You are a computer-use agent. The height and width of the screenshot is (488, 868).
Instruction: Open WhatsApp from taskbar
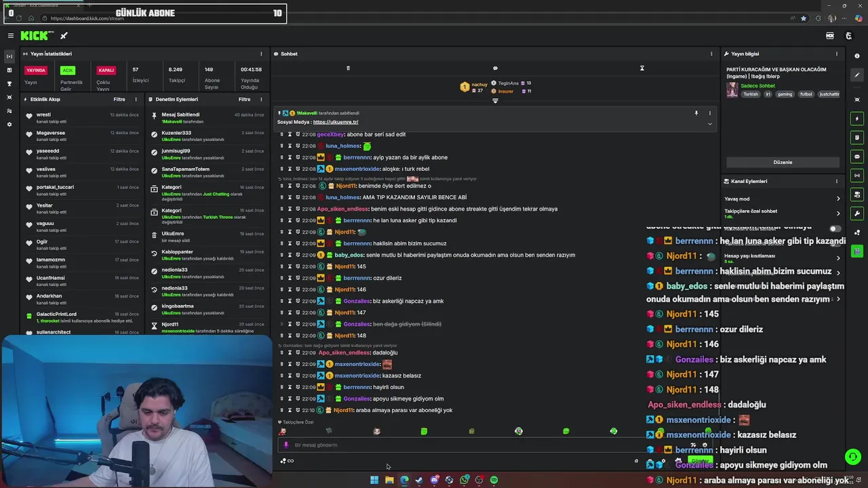(464, 480)
